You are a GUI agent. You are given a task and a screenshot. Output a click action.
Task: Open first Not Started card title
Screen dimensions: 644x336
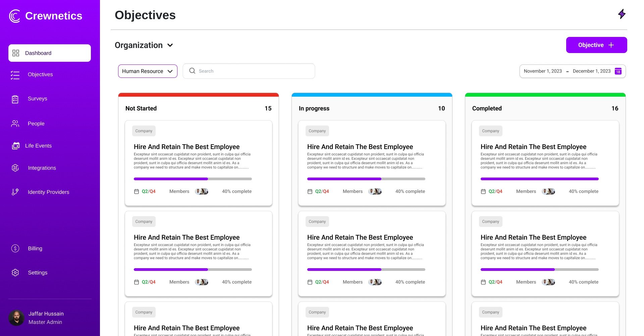pos(186,147)
